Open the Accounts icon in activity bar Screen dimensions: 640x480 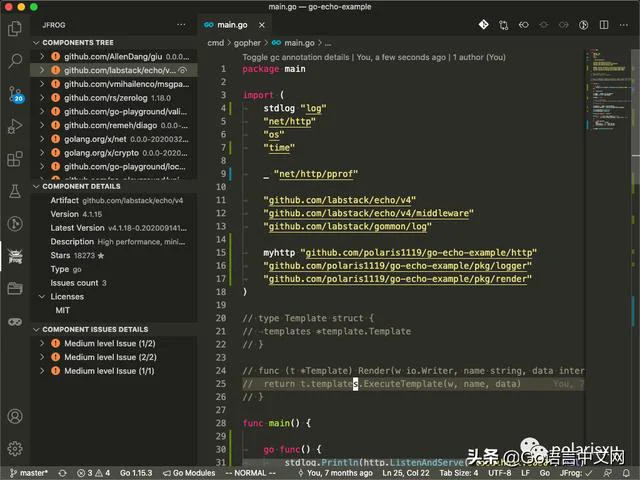(x=15, y=416)
